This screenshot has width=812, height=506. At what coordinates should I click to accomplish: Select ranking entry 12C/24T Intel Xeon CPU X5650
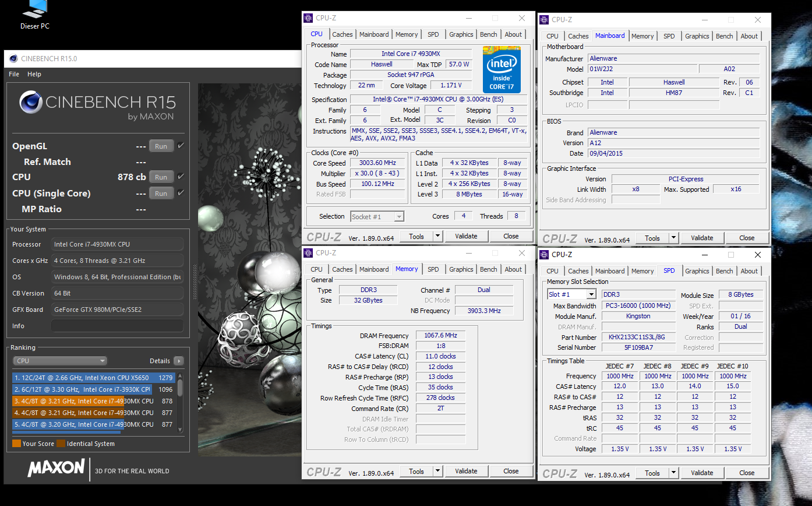pyautogui.click(x=94, y=378)
